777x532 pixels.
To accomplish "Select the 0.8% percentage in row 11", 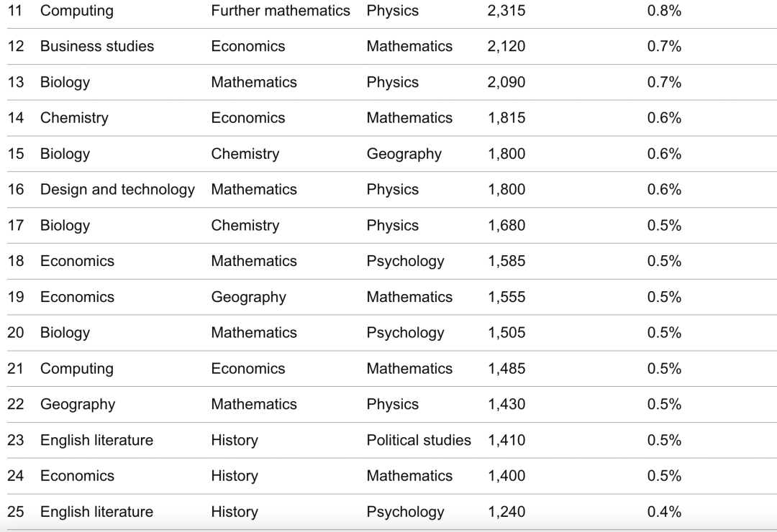I will pos(664,10).
